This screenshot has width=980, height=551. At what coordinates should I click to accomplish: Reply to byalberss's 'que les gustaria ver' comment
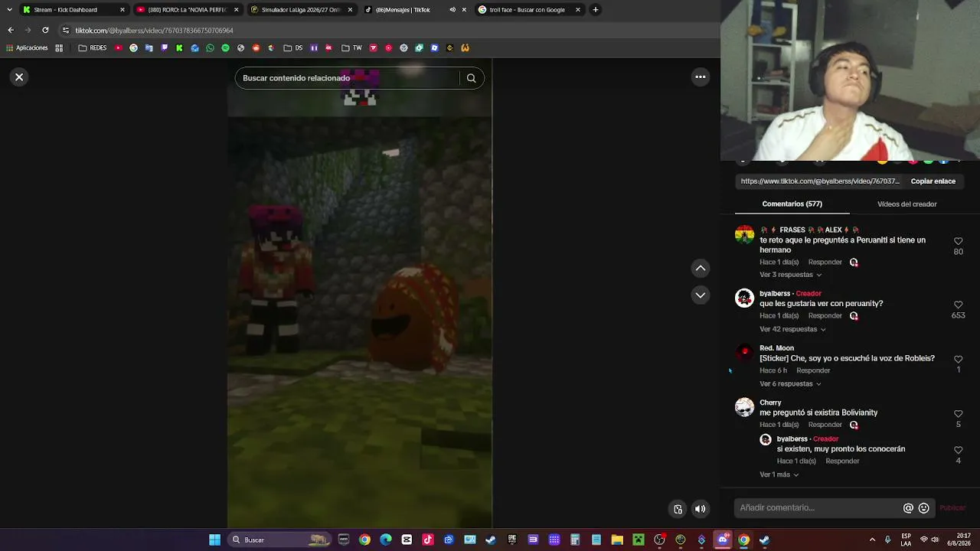[x=825, y=316]
